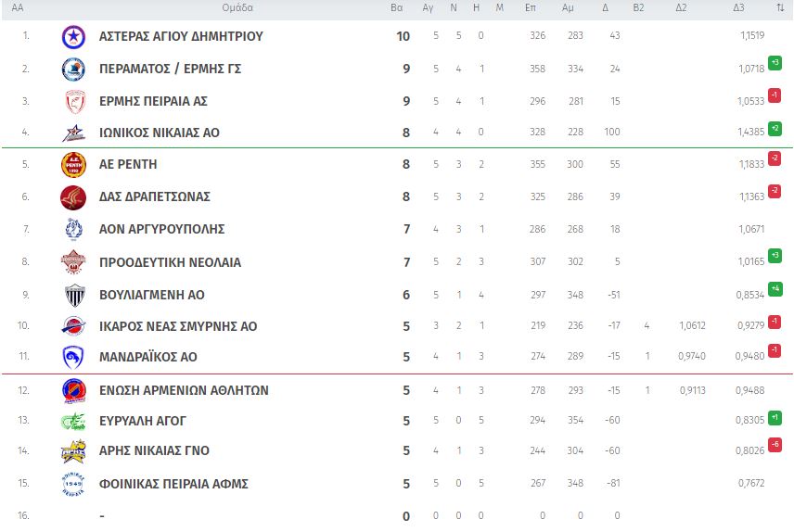The height and width of the screenshot is (532, 794).
Task: Open the ΠΡΟΟΔΕΥΤΙΚΗ ΝΕΟΛΑΙΑ team link
Action: click(170, 262)
